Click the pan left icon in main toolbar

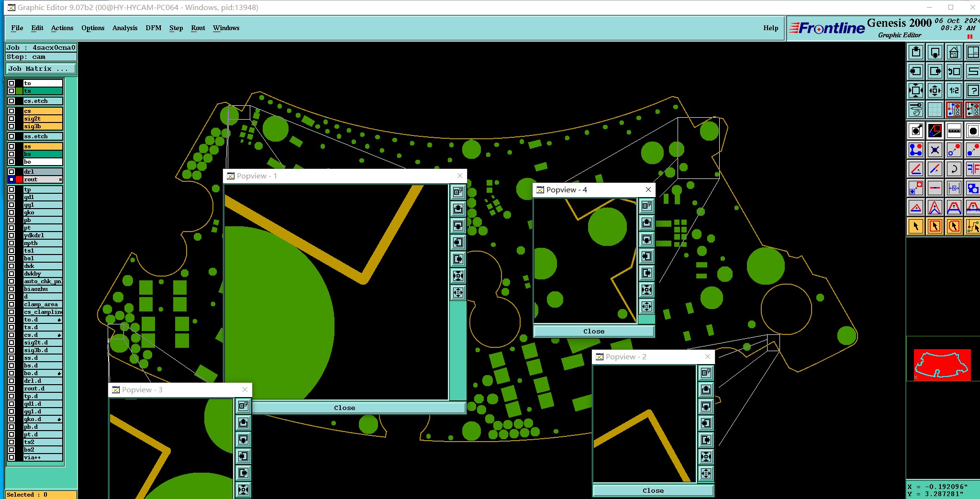coord(916,71)
